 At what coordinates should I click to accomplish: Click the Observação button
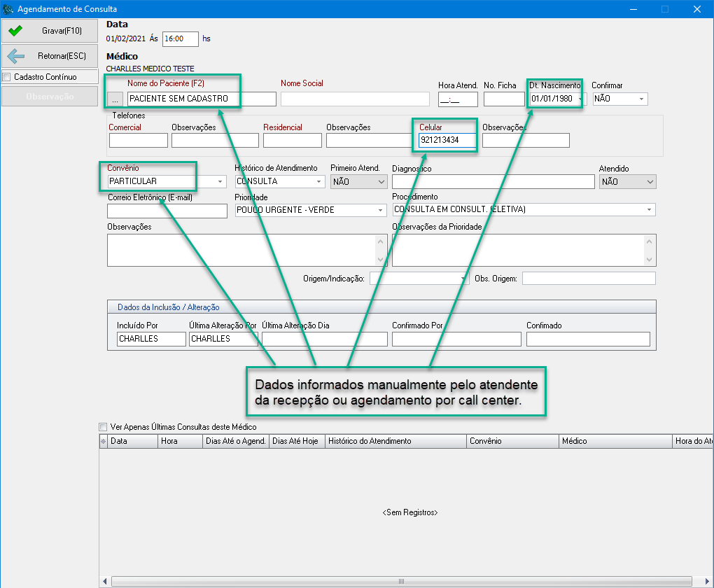tap(50, 97)
